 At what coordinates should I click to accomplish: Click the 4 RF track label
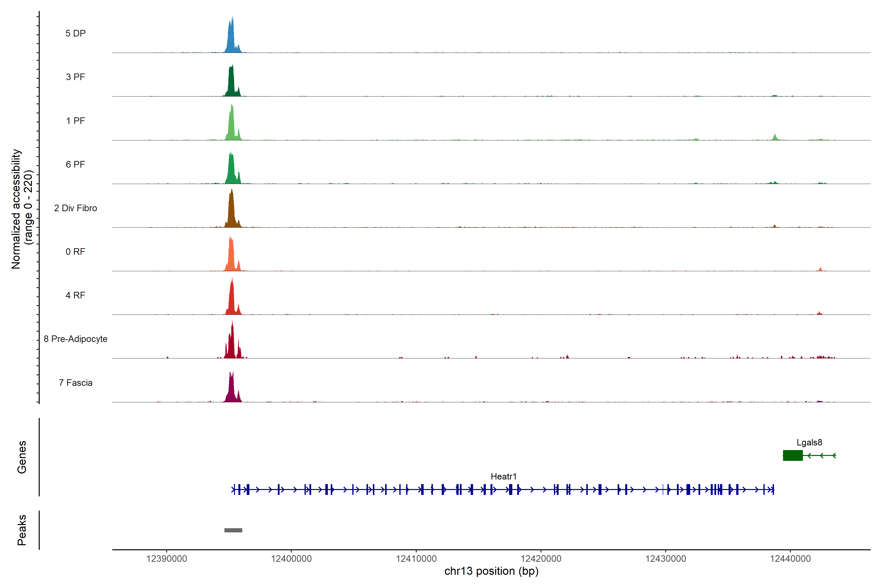coord(75,295)
